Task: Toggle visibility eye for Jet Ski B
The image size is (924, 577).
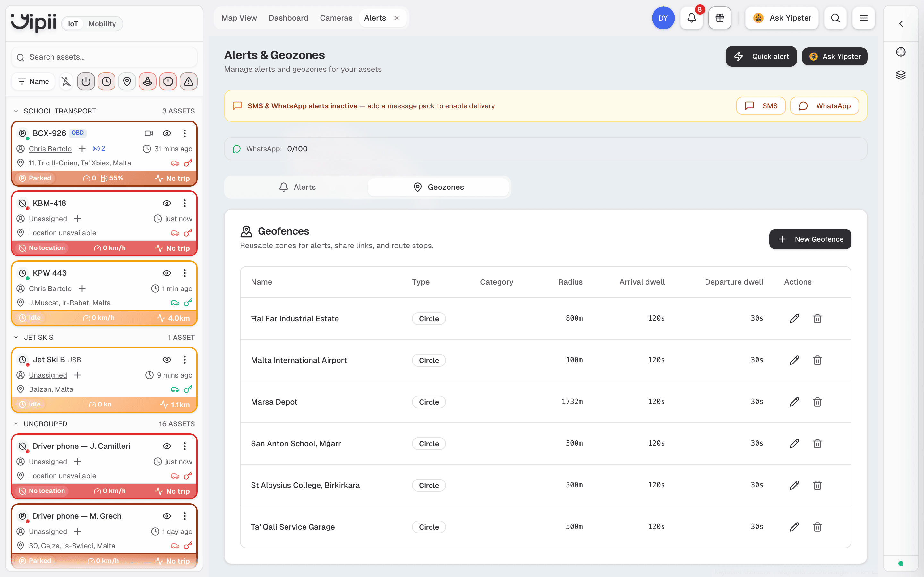Action: coord(167,360)
